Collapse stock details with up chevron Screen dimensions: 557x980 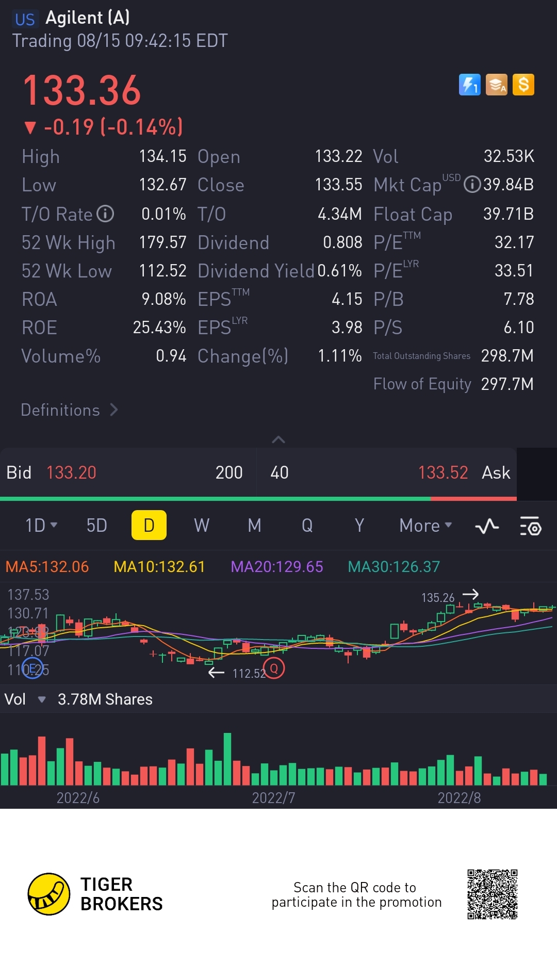(278, 439)
